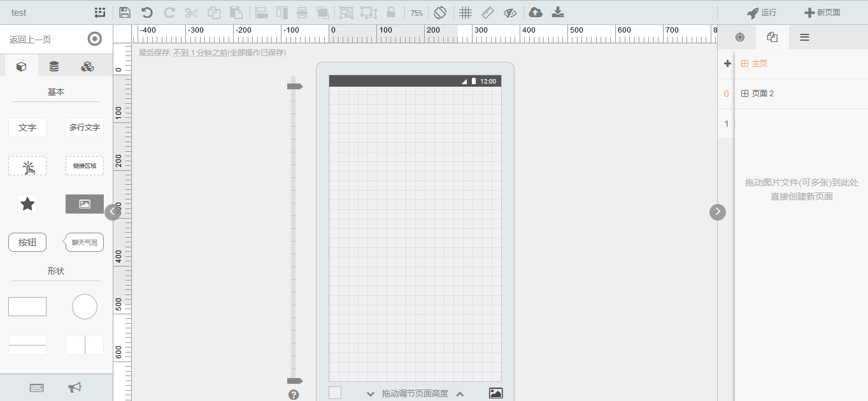This screenshot has height=401, width=868.
Task: Collapse the right pages panel arrow
Action: [x=718, y=212]
